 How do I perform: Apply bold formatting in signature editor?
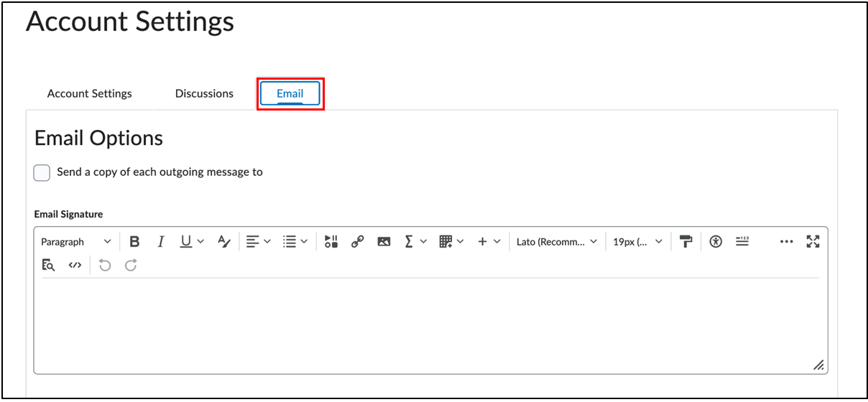click(134, 242)
